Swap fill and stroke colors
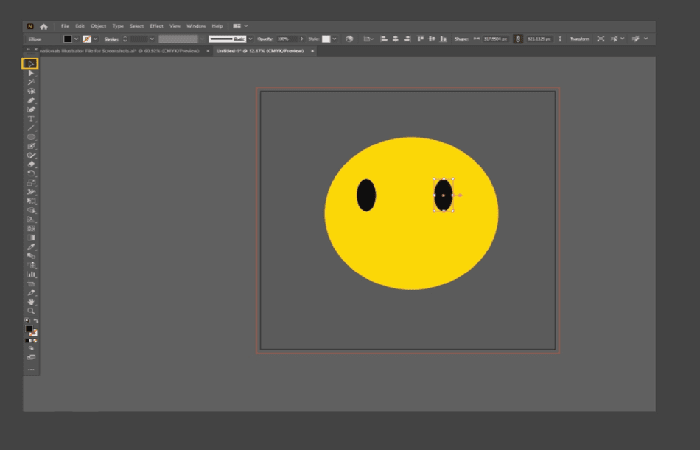This screenshot has height=450, width=700. tap(36, 321)
